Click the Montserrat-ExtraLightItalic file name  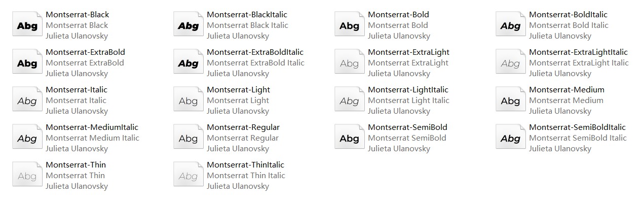(579, 52)
